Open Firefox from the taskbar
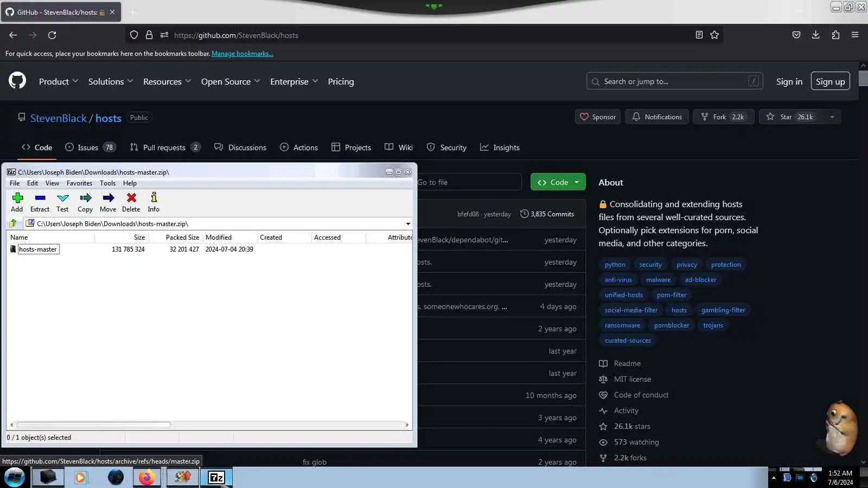This screenshot has height=488, width=868. coord(146,478)
